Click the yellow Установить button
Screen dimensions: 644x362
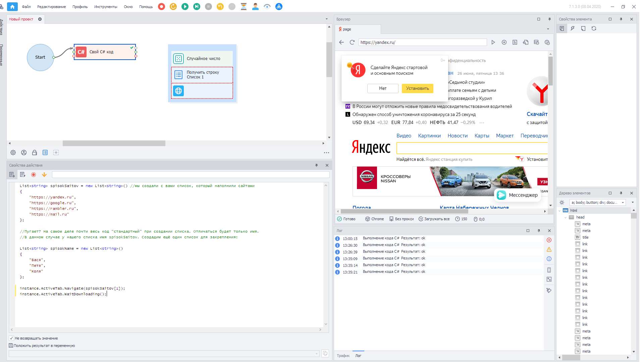pyautogui.click(x=417, y=88)
